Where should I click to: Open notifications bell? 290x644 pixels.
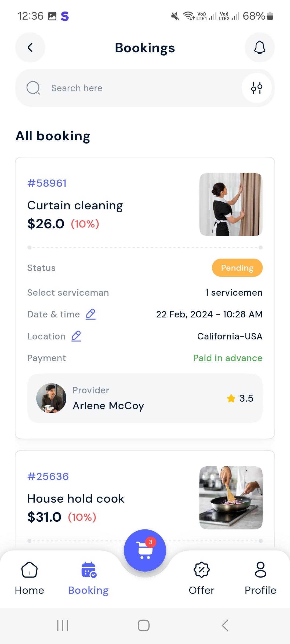pyautogui.click(x=259, y=47)
